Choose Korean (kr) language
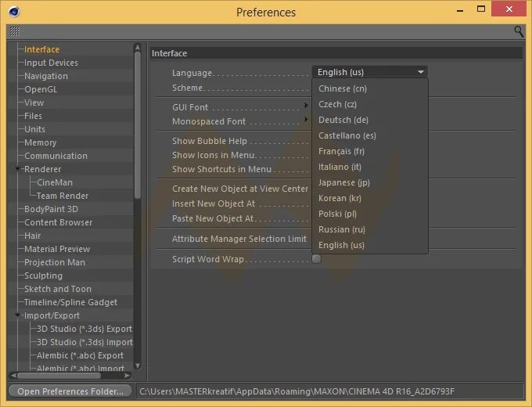532x407 pixels. [x=340, y=198]
